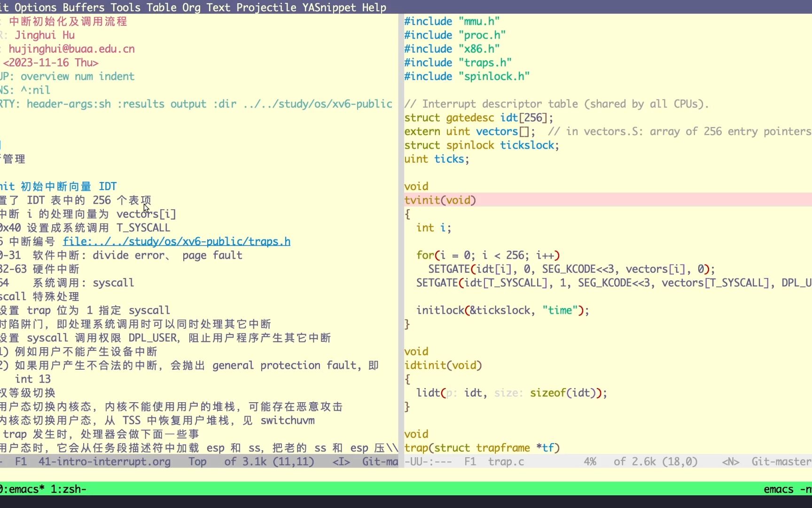Click the 'int i;' declaration
The image size is (812, 508).
(x=434, y=228)
